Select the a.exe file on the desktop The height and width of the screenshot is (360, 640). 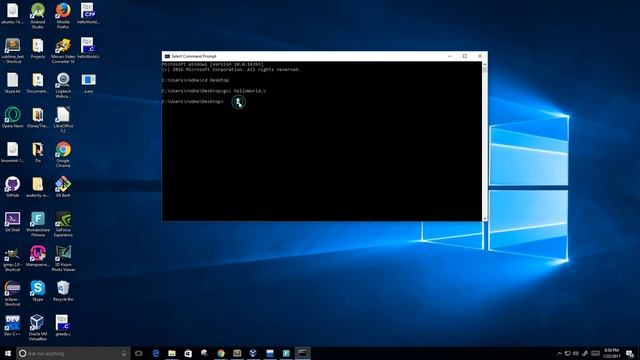click(88, 83)
